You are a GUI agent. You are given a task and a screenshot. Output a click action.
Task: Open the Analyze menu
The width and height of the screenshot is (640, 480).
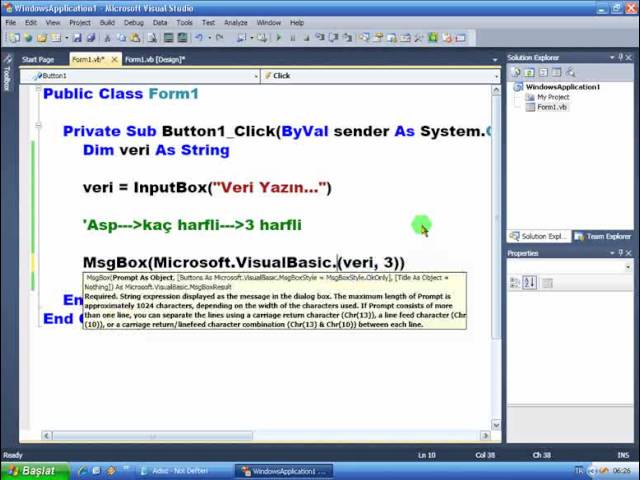pos(236,23)
